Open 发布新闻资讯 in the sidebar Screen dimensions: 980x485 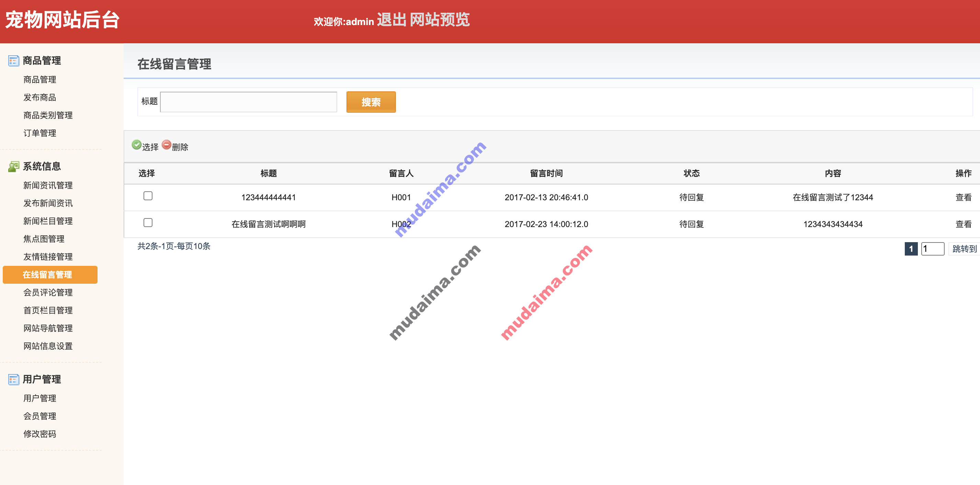point(48,203)
